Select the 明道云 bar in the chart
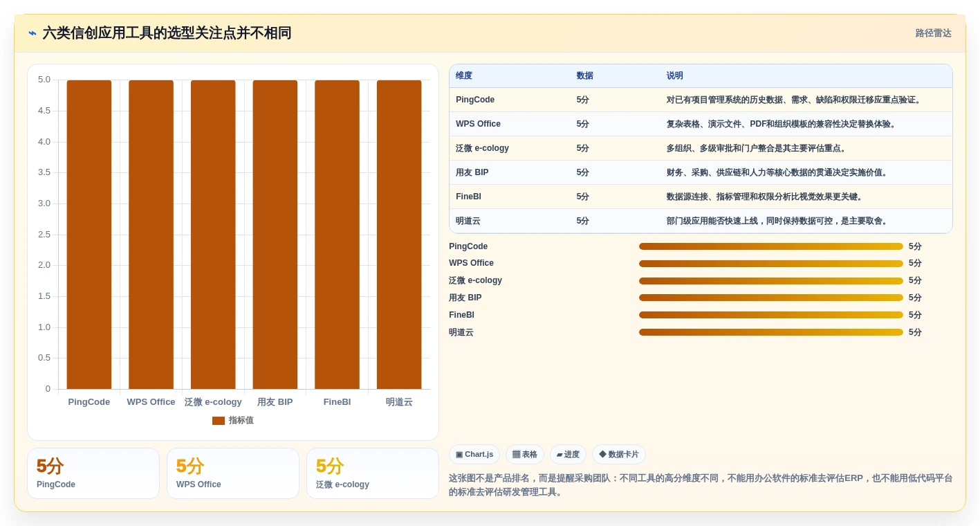The image size is (980, 526). tap(399, 235)
